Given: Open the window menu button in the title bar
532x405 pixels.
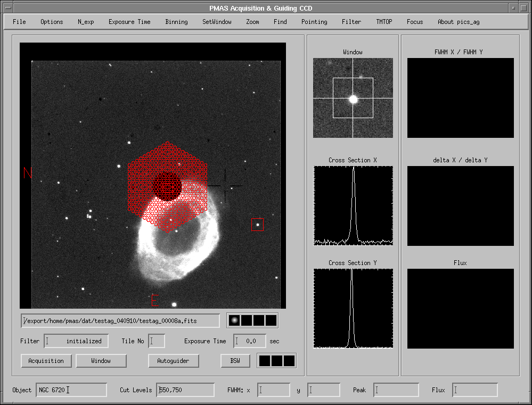Looking at the screenshot, I should (x=9, y=8).
